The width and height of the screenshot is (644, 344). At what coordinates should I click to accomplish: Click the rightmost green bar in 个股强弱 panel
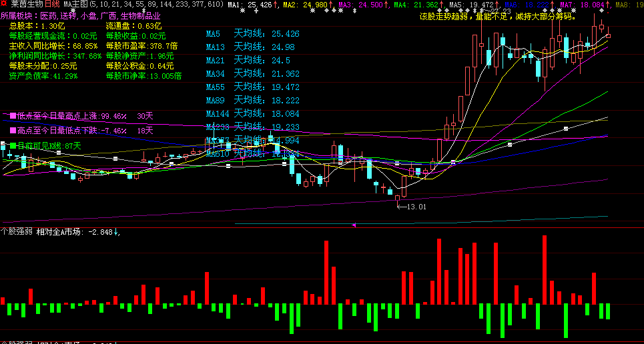tap(608, 311)
